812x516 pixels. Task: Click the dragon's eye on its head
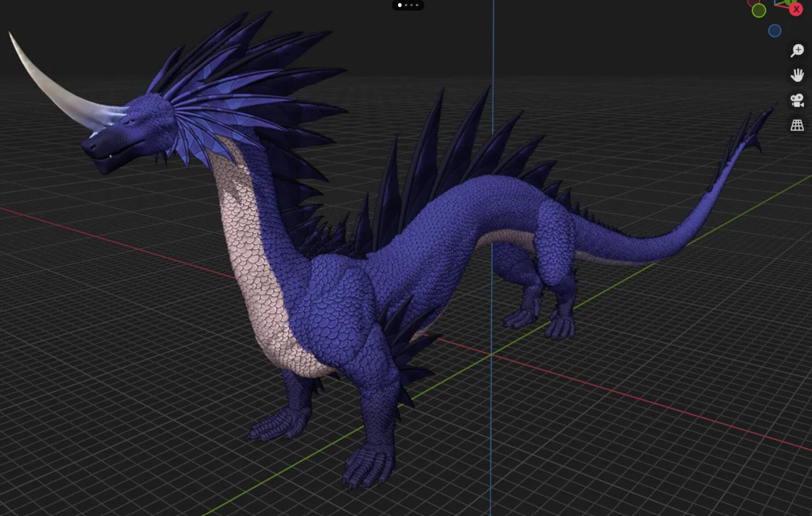130,121
